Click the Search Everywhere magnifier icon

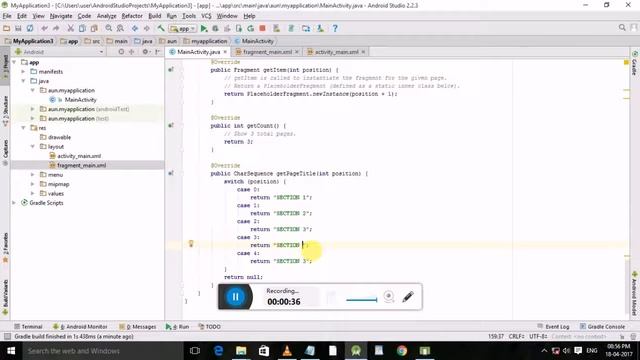click(622, 27)
